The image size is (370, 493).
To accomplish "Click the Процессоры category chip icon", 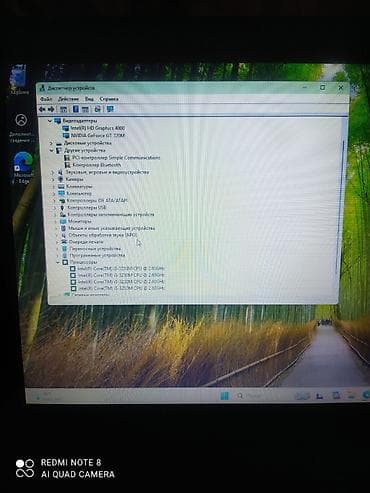I will pyautogui.click(x=65, y=262).
